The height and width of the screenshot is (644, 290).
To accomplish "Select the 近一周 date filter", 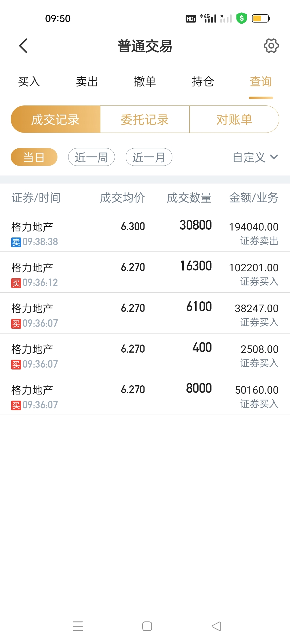I will tap(92, 157).
